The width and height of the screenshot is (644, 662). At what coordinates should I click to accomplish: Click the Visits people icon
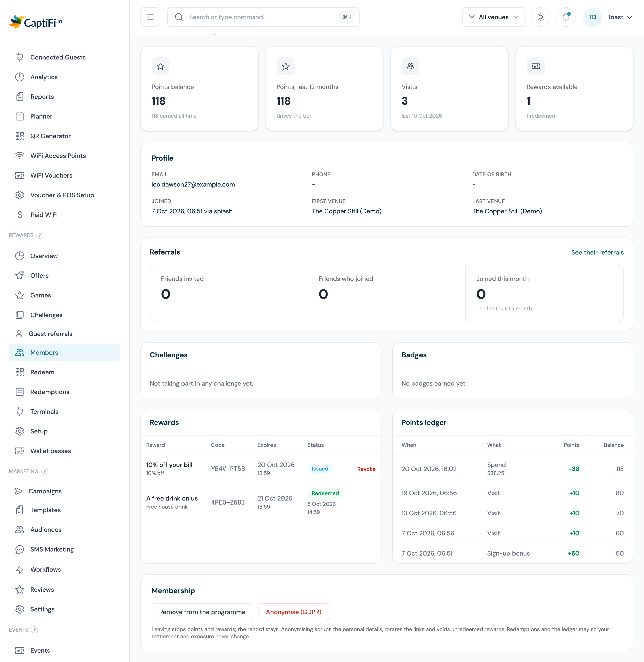pyautogui.click(x=410, y=66)
